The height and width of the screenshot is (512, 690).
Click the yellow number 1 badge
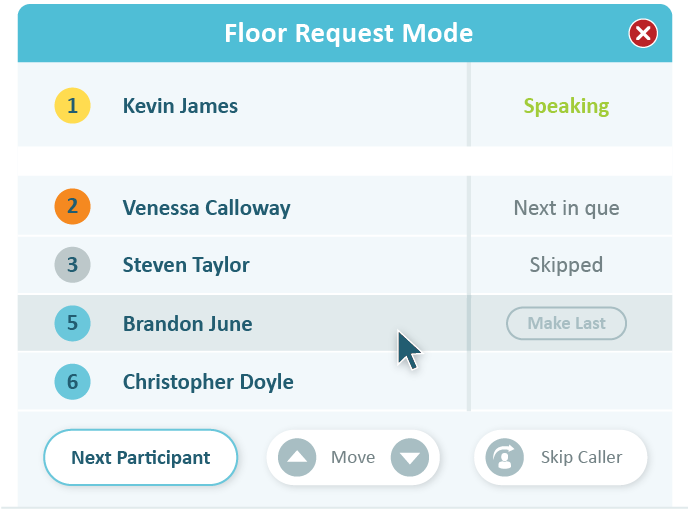[x=73, y=106]
